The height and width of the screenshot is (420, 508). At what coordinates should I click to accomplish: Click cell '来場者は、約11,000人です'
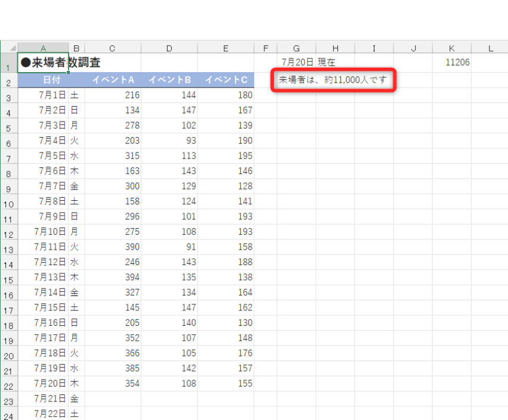(333, 80)
